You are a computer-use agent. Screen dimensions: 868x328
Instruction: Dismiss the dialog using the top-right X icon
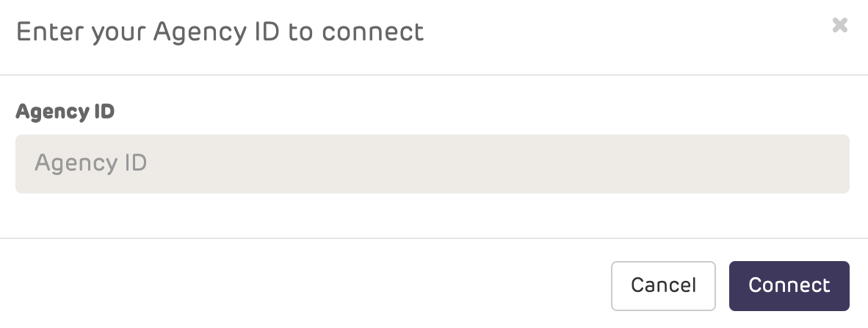(839, 26)
